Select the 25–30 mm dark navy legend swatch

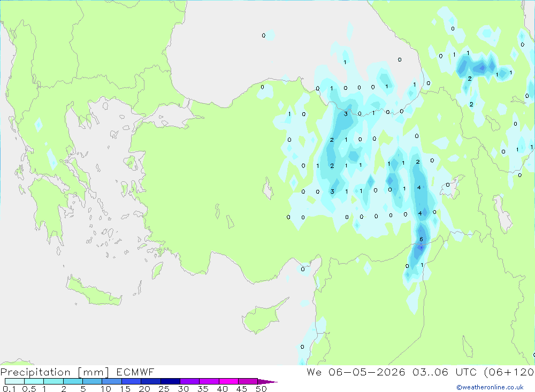coord(170,381)
